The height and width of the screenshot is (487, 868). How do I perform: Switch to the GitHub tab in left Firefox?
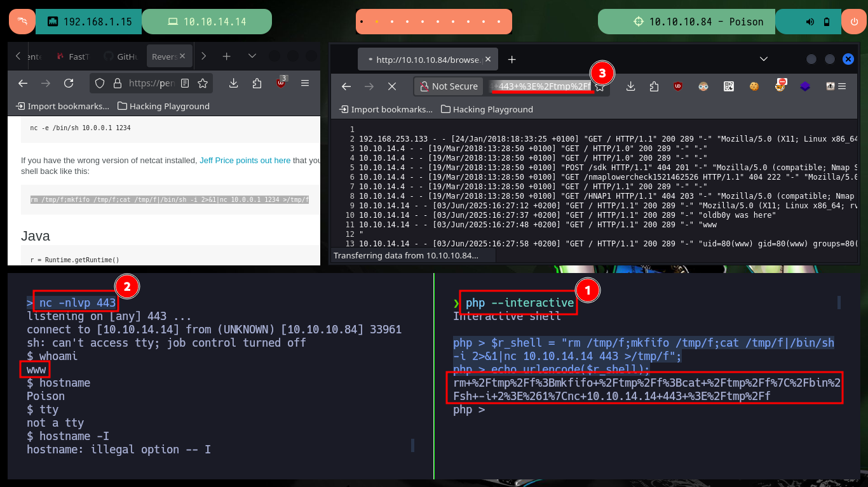click(121, 57)
